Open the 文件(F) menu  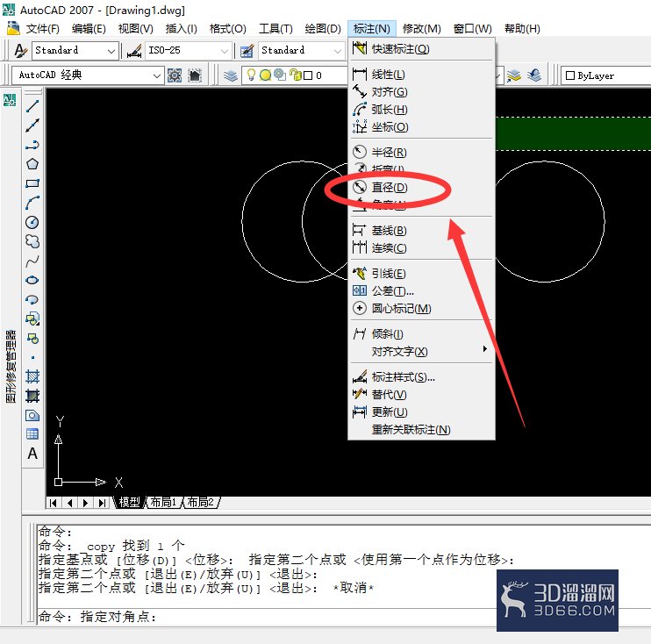(x=42, y=29)
